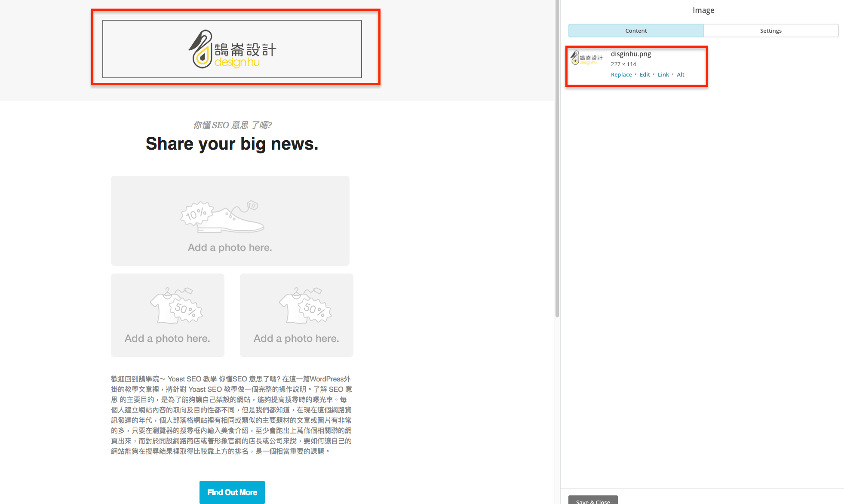844x504 pixels.
Task: Click the disginhu.png thumbnail preview
Action: (586, 58)
